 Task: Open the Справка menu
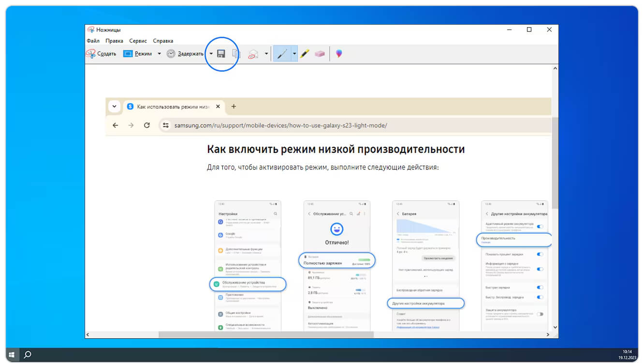163,41
